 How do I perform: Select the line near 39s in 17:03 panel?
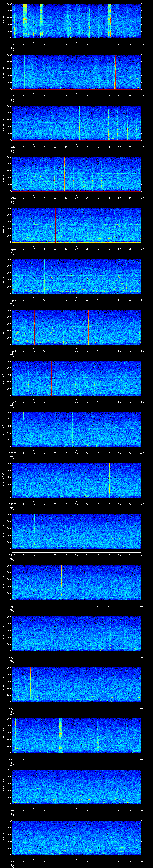(97, 119)
